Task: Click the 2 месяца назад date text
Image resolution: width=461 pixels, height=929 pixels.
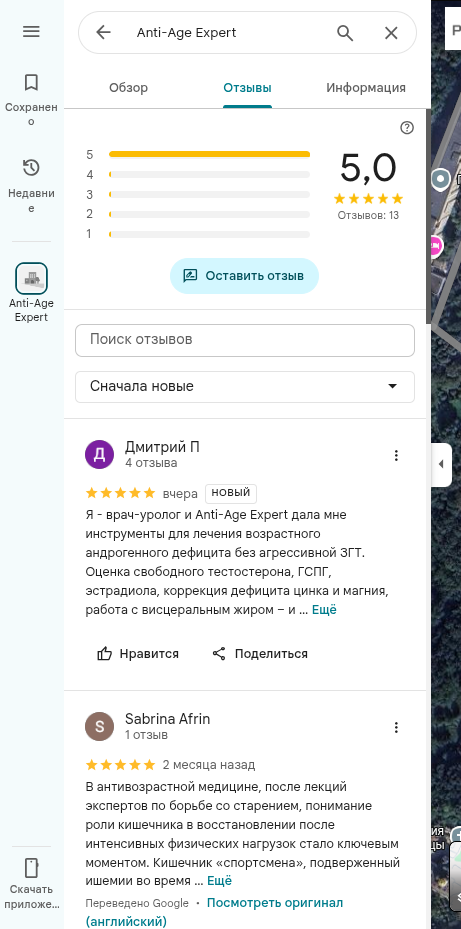Action: [209, 765]
